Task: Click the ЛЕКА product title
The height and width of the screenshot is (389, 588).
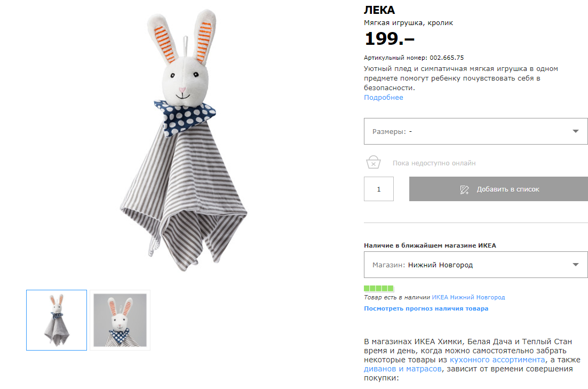Action: click(x=379, y=11)
